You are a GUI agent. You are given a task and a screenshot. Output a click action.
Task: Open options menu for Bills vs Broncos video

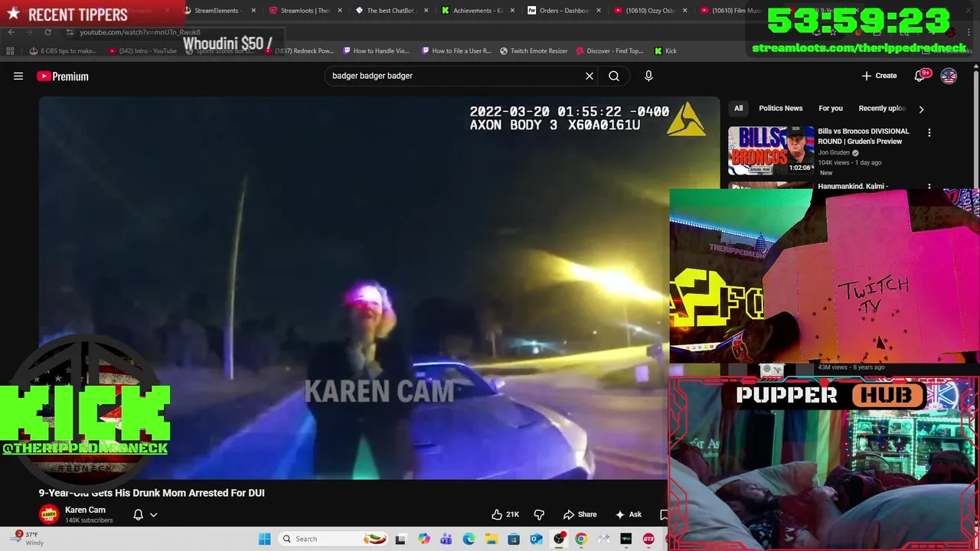pos(929,132)
